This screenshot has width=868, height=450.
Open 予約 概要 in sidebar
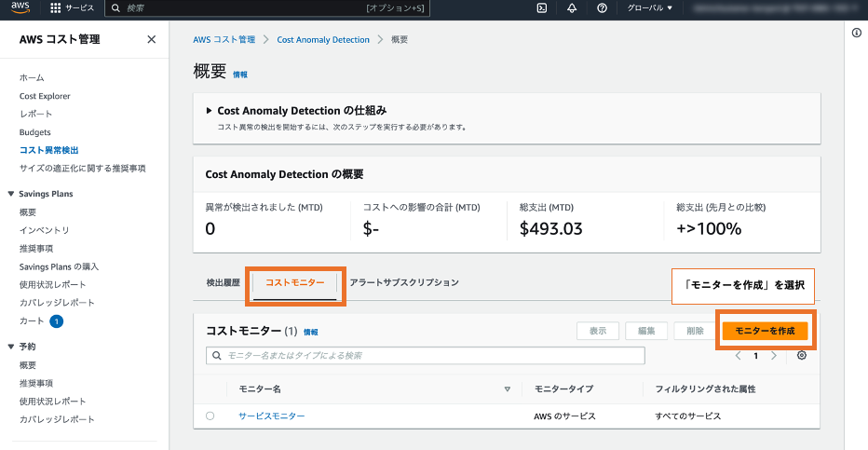28,365
